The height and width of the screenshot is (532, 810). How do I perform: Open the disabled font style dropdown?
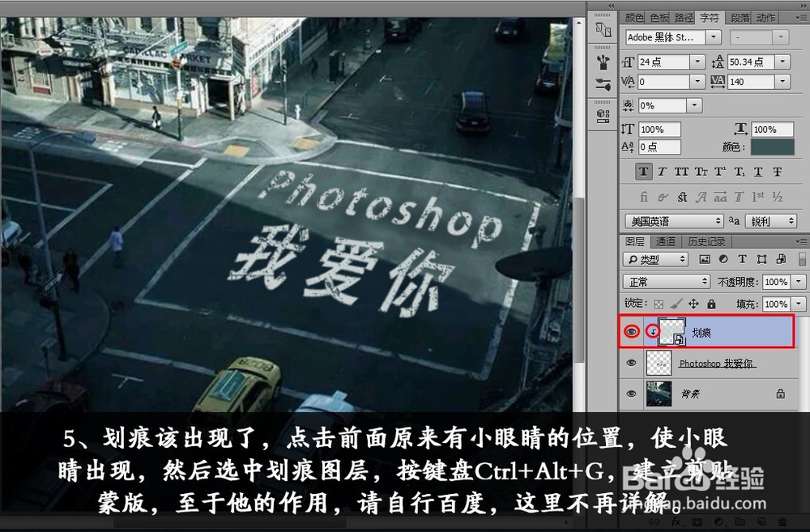click(781, 37)
